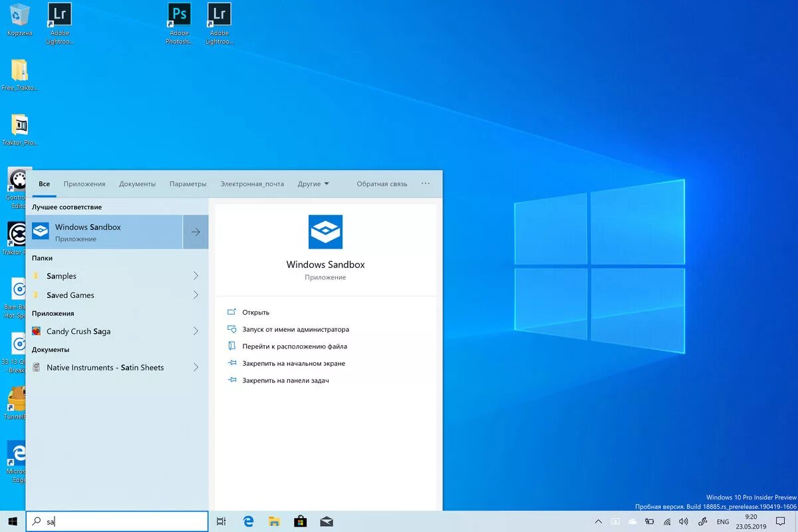
Task: Open Task View from the taskbar
Action: (x=221, y=522)
